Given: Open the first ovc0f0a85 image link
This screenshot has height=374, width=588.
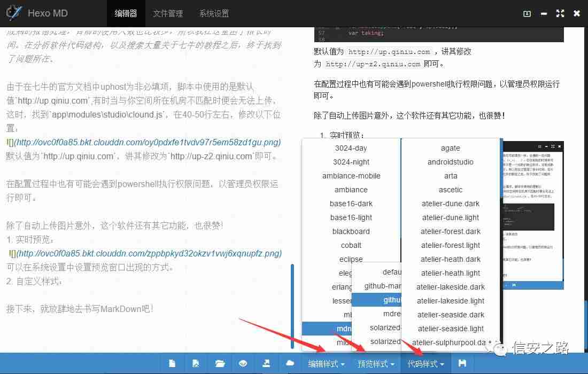Looking at the screenshot, I should click(x=143, y=142).
